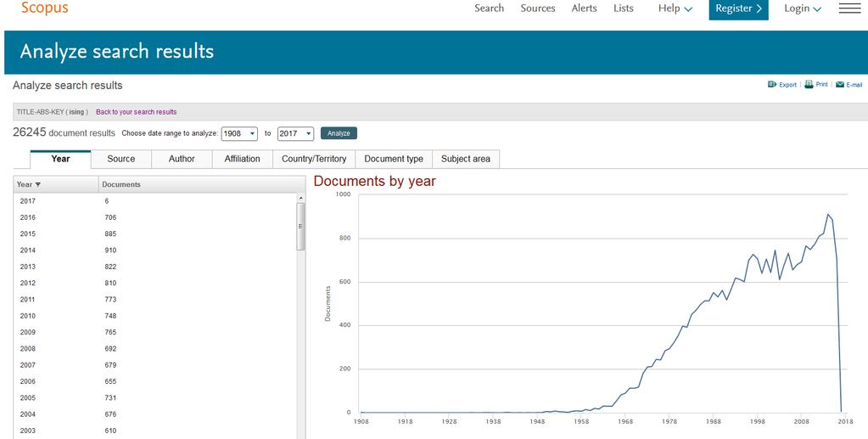
Task: Select the Year tab
Action: tap(60, 159)
